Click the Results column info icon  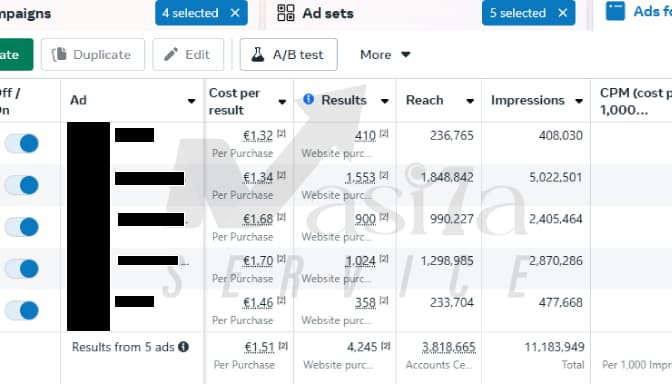[x=308, y=99]
